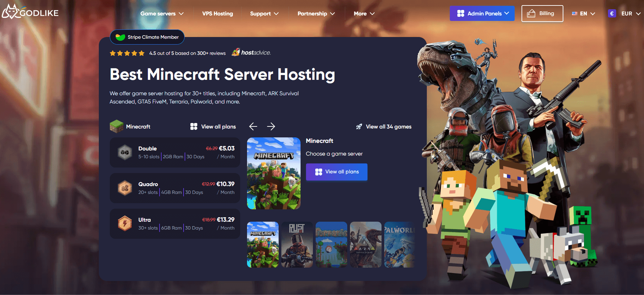This screenshot has width=644, height=295.
Task: Open the hostadvice reviews link
Action: (x=251, y=52)
